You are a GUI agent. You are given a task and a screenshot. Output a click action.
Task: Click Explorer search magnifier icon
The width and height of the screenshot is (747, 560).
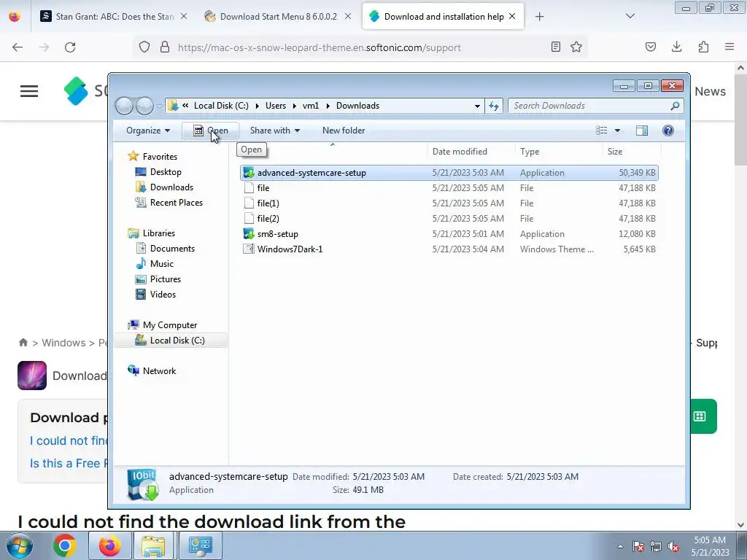pyautogui.click(x=675, y=106)
